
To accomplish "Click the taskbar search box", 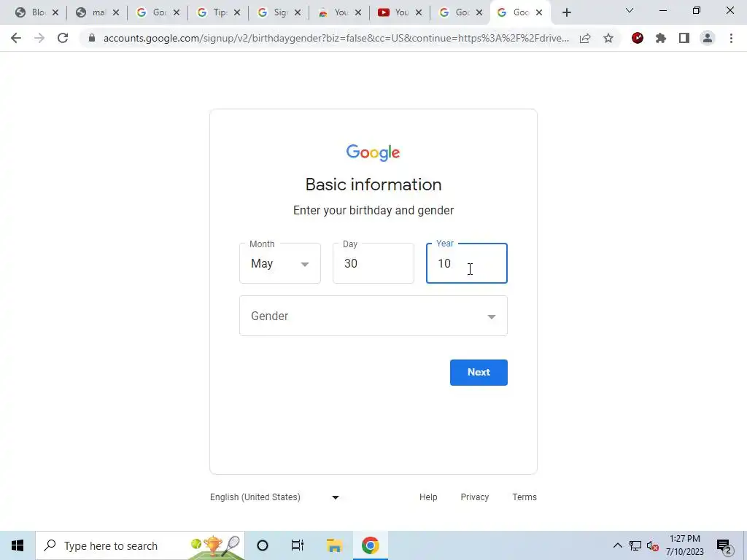I will [140, 545].
